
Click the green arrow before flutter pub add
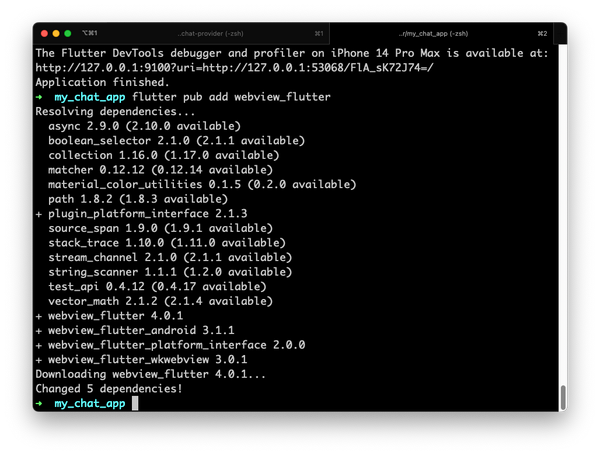39,97
